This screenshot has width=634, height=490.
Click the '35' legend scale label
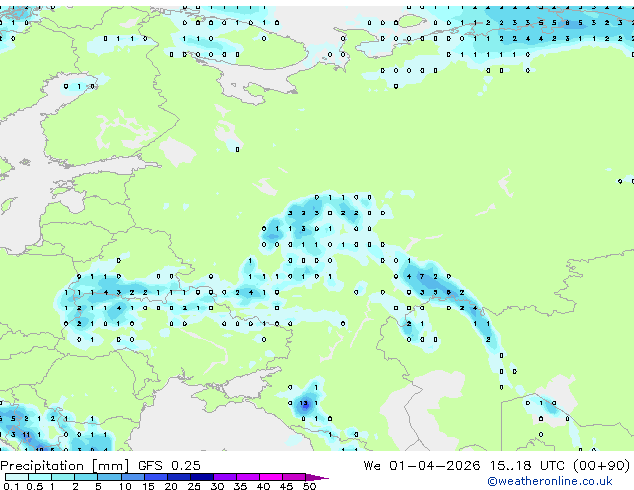tap(241, 486)
